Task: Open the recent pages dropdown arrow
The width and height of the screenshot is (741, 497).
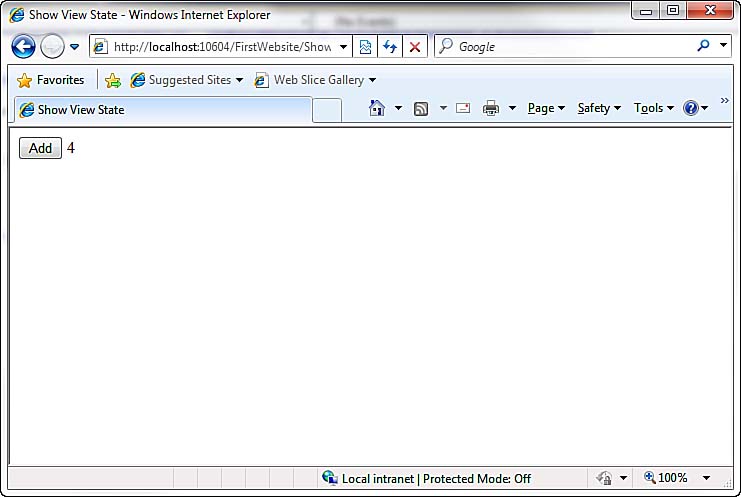Action: 74,47
